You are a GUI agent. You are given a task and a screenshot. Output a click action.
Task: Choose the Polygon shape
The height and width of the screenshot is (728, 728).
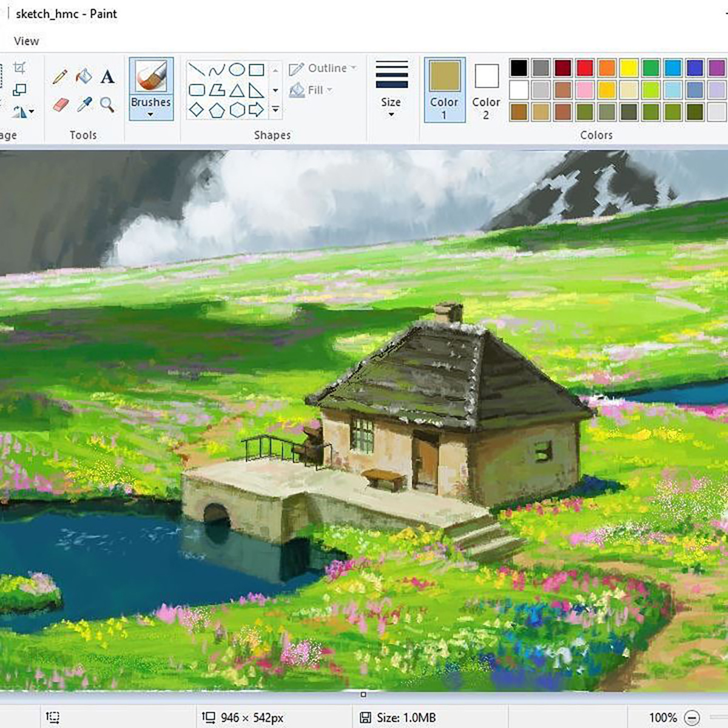click(x=217, y=90)
